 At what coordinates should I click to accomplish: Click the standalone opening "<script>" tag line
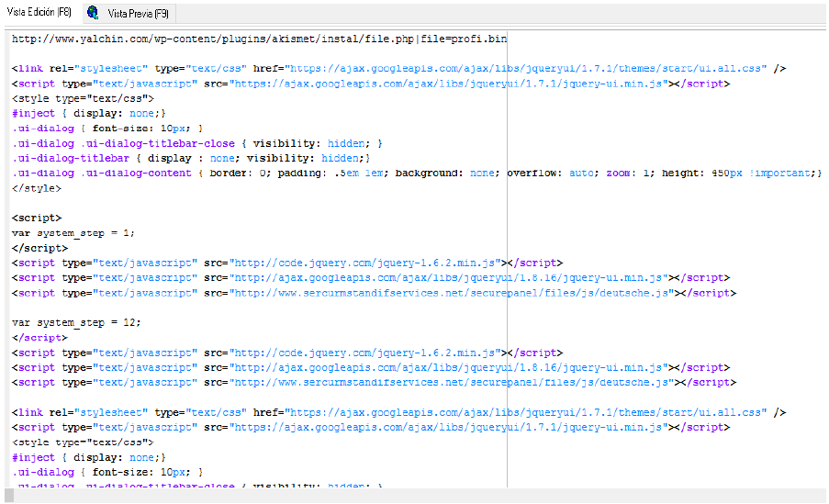click(37, 218)
